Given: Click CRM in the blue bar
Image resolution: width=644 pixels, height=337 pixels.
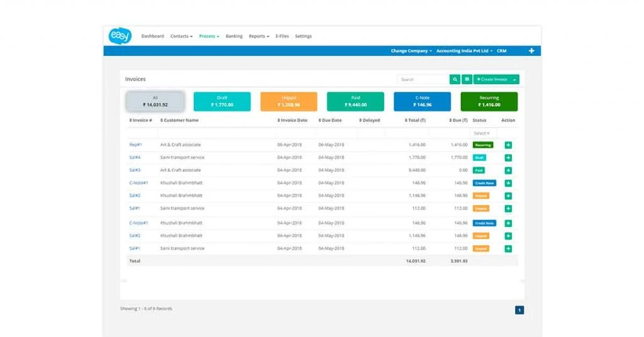Looking at the screenshot, I should pyautogui.click(x=501, y=51).
